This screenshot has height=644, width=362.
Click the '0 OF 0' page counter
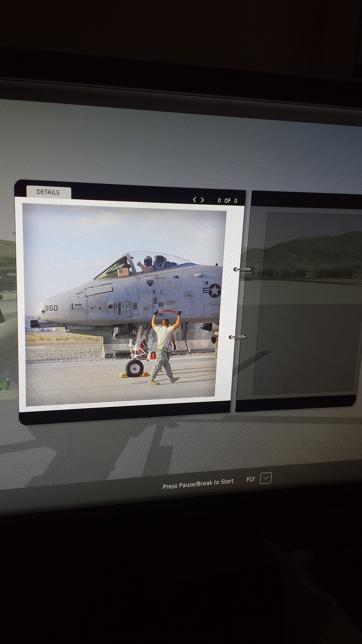point(227,200)
